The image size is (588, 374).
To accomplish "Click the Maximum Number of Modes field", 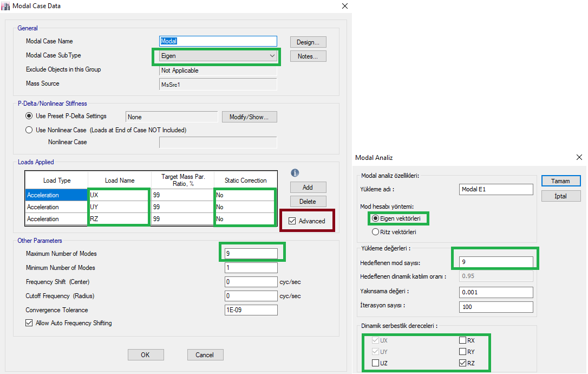I will (251, 254).
